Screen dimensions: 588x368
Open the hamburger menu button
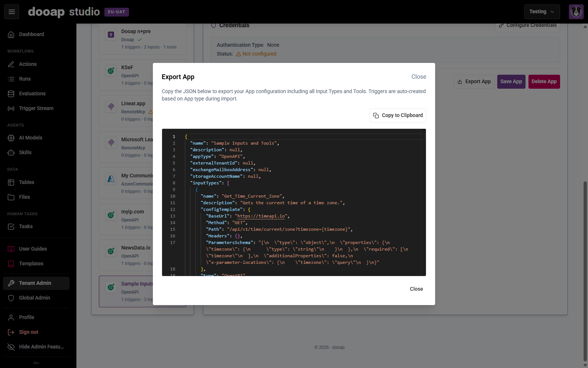[x=12, y=12]
